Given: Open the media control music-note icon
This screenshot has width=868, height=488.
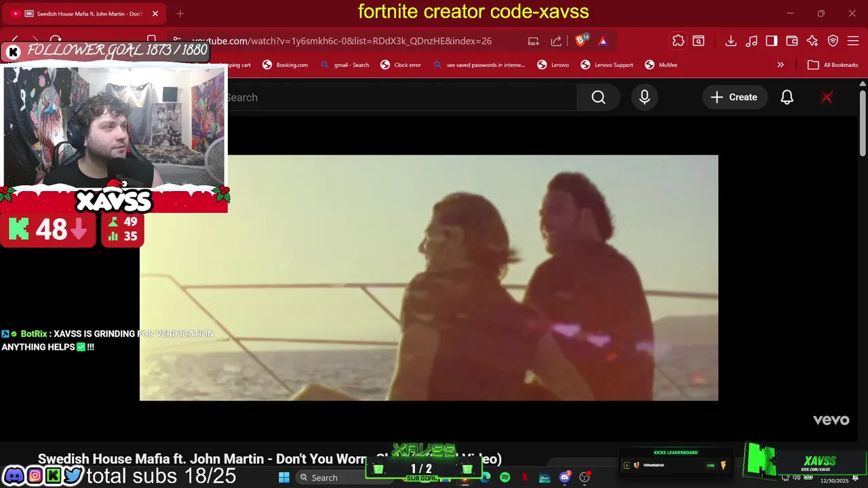Looking at the screenshot, I should click(x=751, y=41).
